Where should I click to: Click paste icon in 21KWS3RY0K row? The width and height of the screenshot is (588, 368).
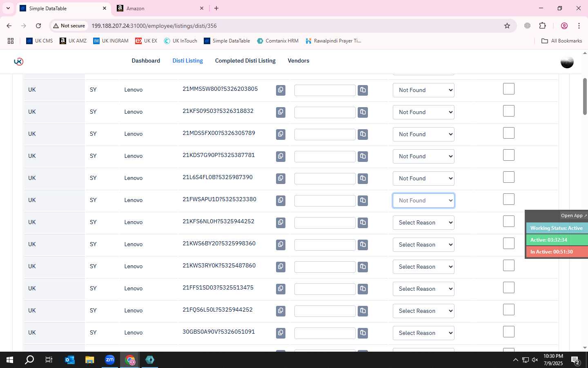(x=363, y=267)
